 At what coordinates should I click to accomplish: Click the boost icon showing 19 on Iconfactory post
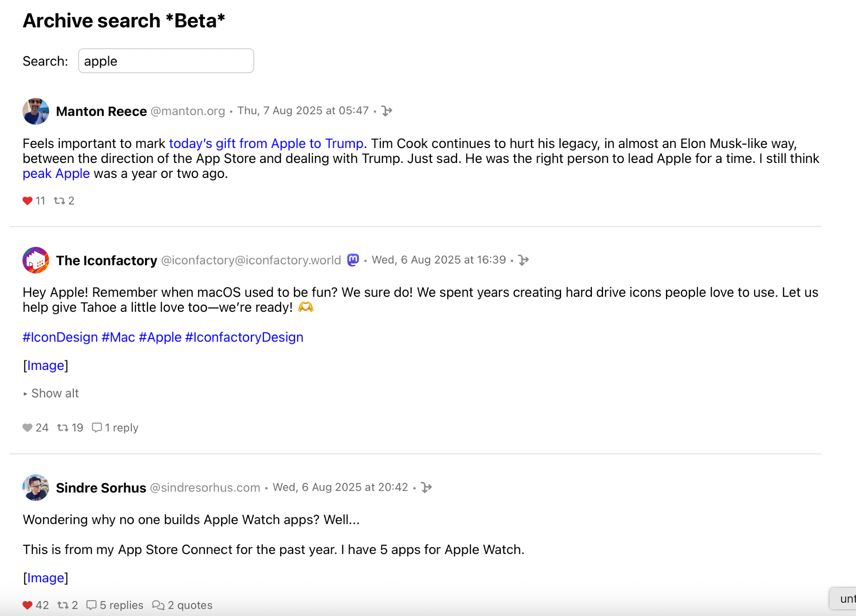tap(63, 428)
